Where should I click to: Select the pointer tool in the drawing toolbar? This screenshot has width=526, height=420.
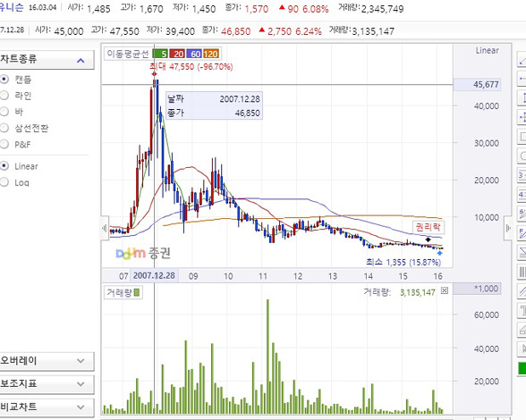522,349
